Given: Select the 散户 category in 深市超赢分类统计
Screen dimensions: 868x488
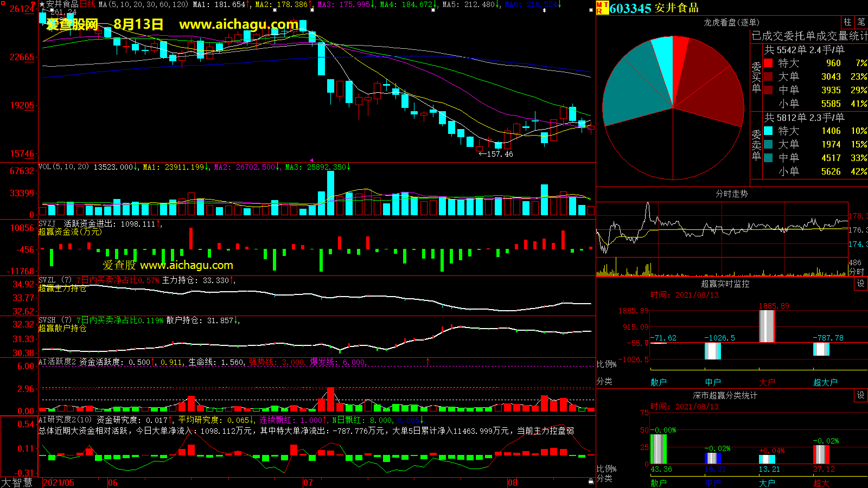Looking at the screenshot, I should tap(658, 483).
